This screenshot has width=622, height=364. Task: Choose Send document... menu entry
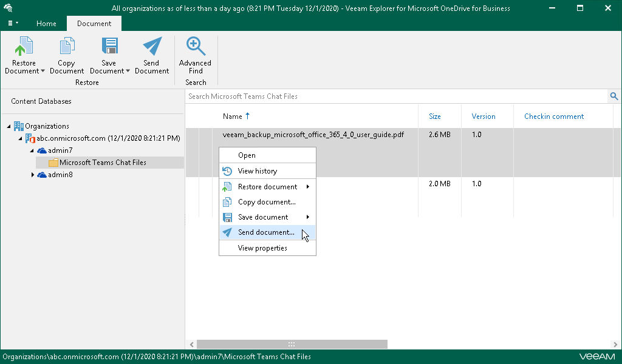268,232
